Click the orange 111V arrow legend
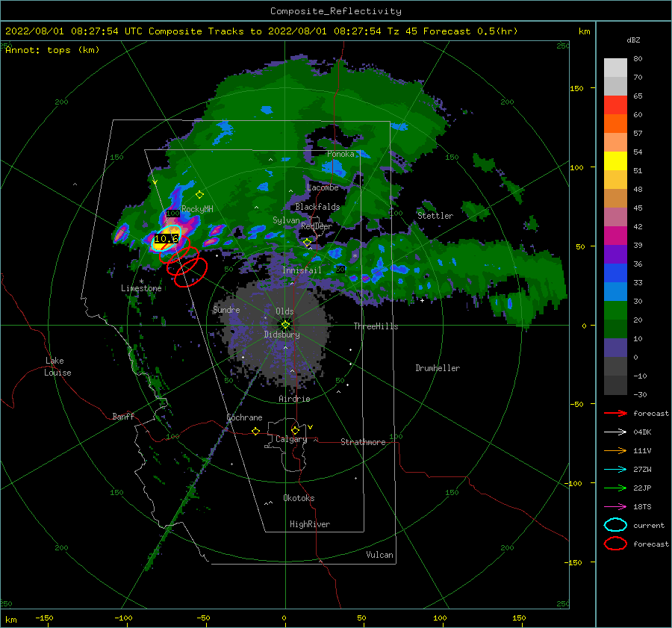The height and width of the screenshot is (628, 672). (x=615, y=450)
